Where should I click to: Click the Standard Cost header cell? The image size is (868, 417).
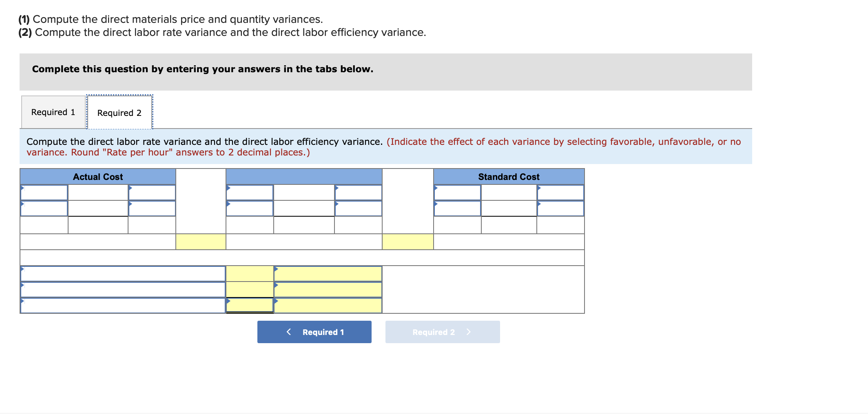pyautogui.click(x=508, y=176)
